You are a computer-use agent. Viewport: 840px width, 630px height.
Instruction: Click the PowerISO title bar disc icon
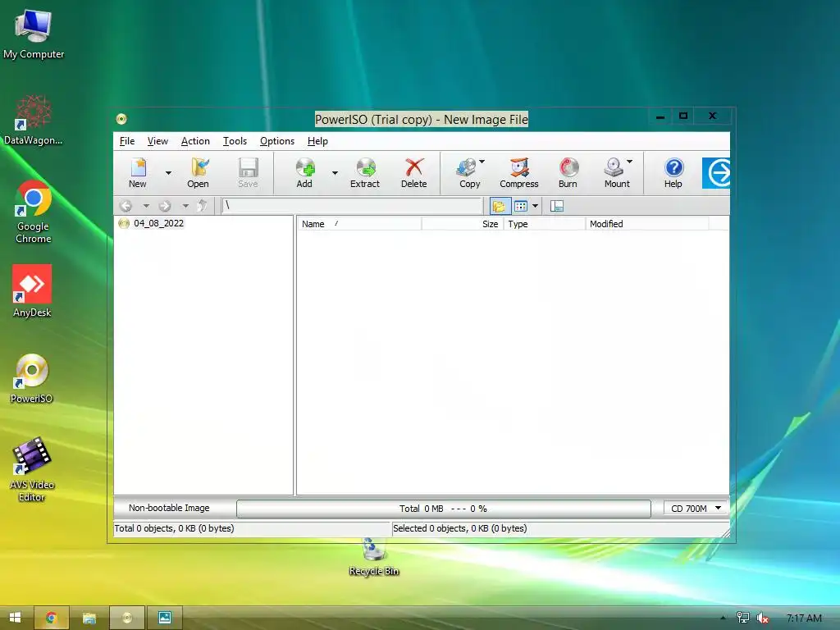121,119
